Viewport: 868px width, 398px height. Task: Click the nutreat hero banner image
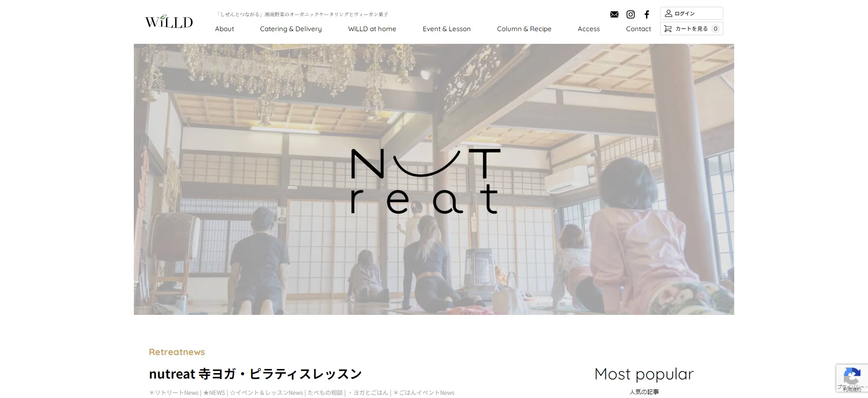tap(434, 179)
